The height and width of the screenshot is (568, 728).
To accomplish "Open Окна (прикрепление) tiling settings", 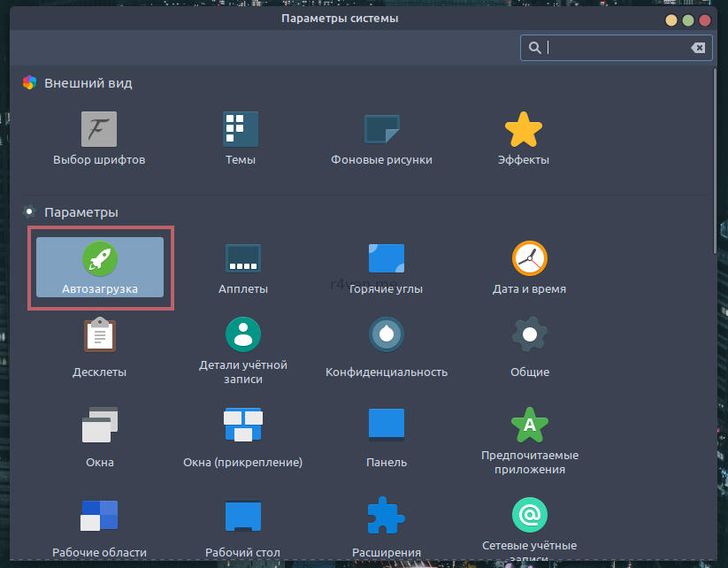I will (243, 425).
